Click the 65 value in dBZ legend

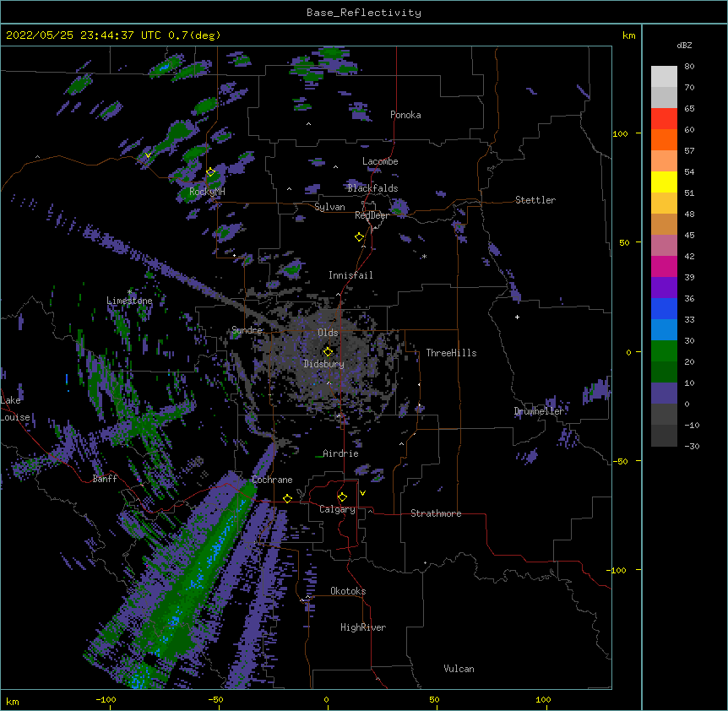coord(689,109)
